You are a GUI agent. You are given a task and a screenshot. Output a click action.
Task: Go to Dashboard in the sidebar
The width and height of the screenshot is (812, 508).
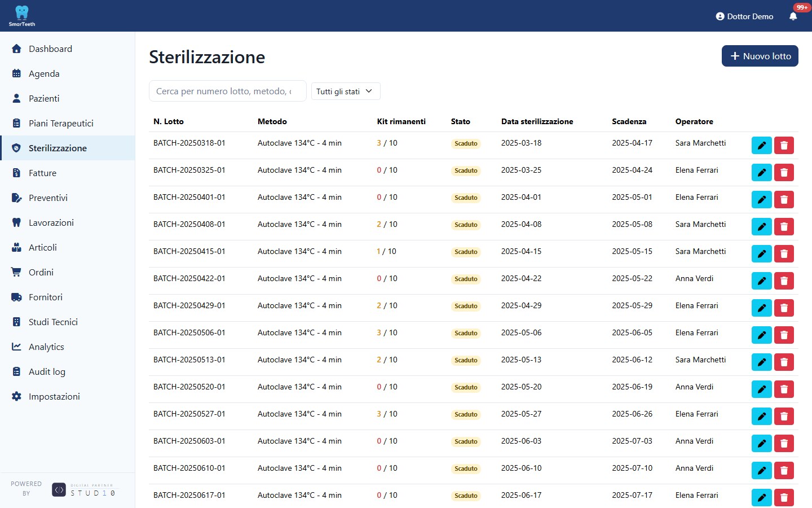coord(68,49)
